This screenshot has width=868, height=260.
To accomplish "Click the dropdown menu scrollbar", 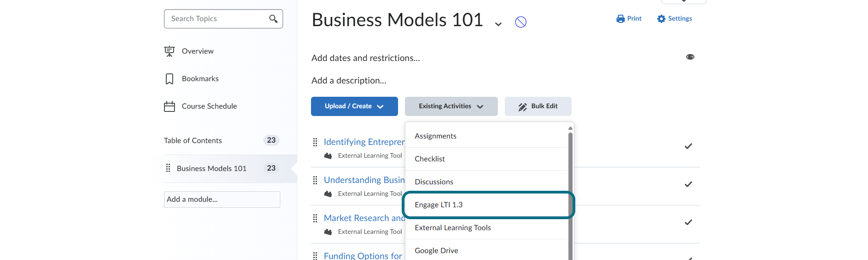I will 570,196.
